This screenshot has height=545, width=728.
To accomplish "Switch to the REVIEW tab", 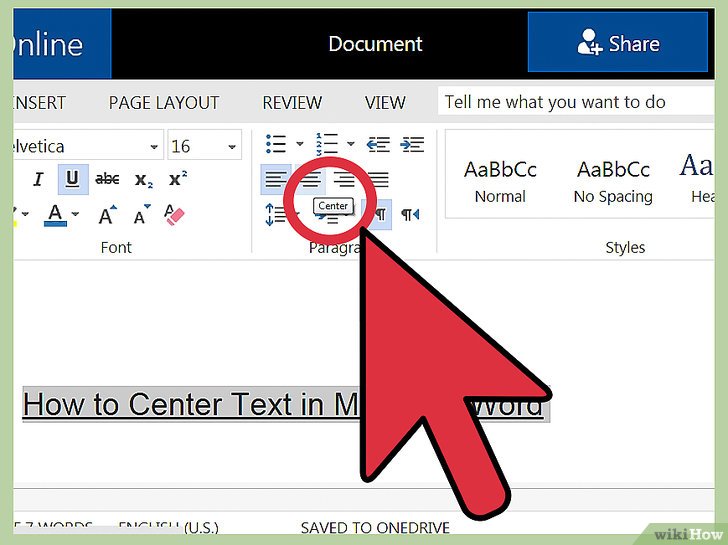I will [x=292, y=103].
